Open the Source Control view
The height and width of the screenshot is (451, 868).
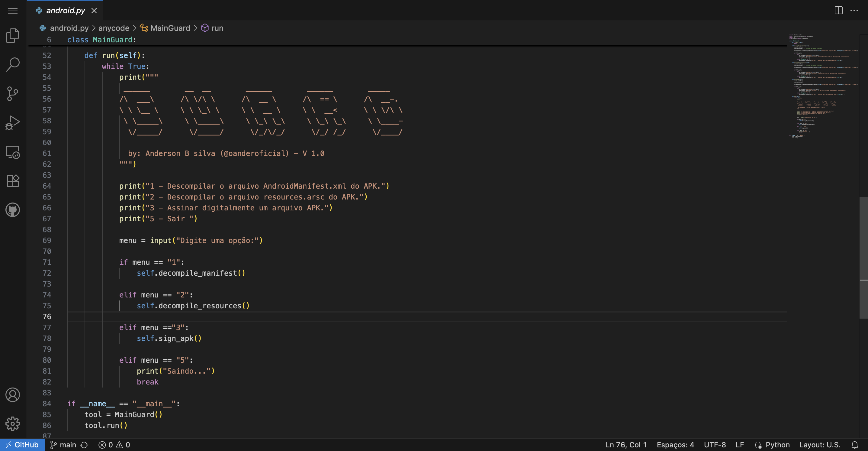click(x=13, y=93)
